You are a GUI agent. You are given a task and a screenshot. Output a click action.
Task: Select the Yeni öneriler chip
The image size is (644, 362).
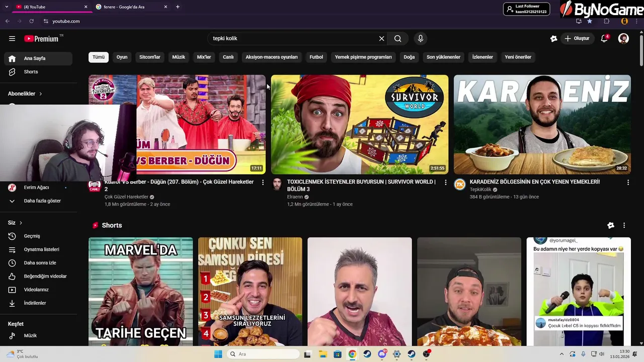pyautogui.click(x=518, y=57)
